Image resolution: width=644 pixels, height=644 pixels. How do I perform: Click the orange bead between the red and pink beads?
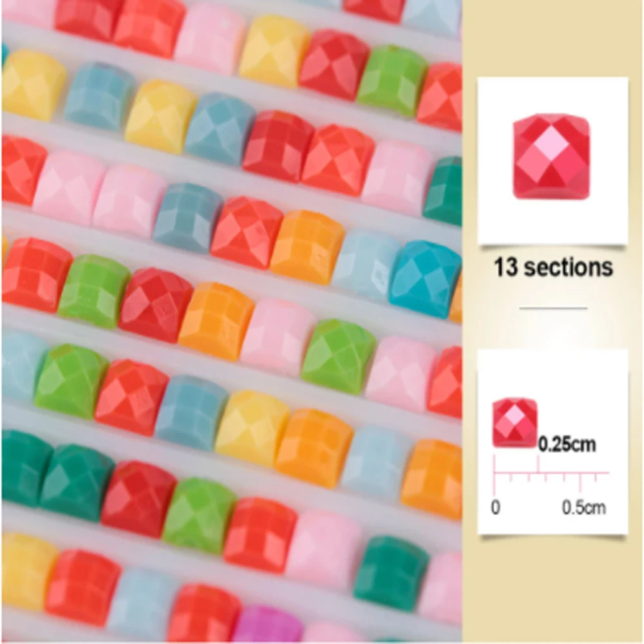(x=216, y=321)
